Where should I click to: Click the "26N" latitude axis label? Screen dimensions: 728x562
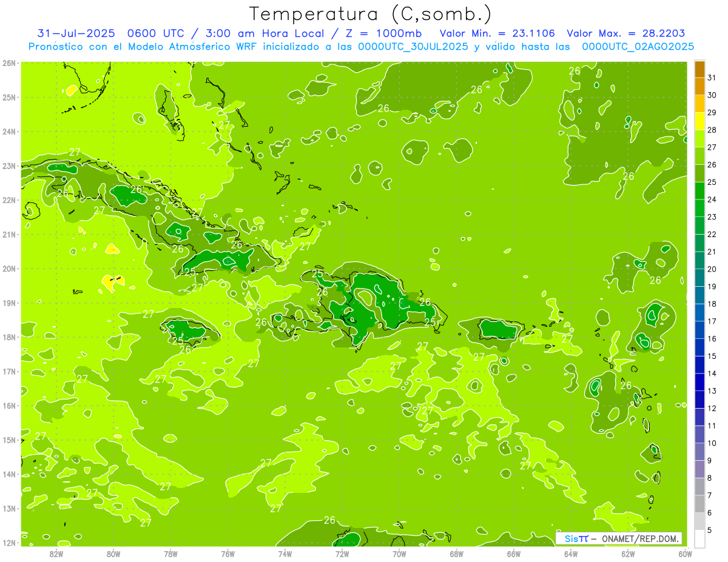8,62
